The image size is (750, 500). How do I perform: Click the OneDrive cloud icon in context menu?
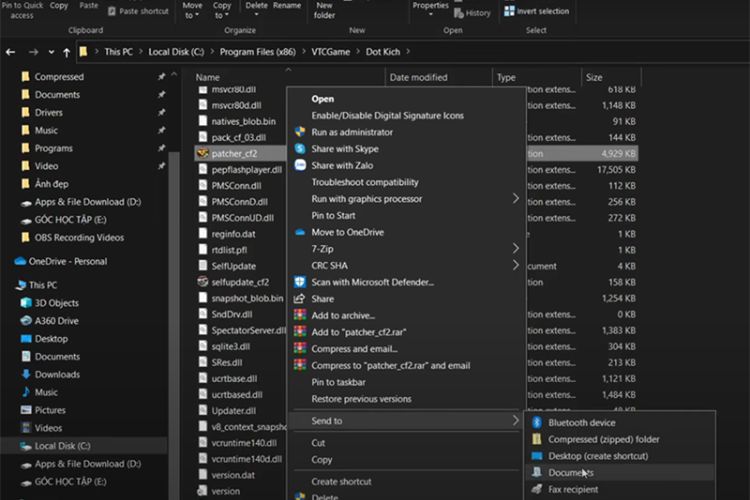(300, 232)
